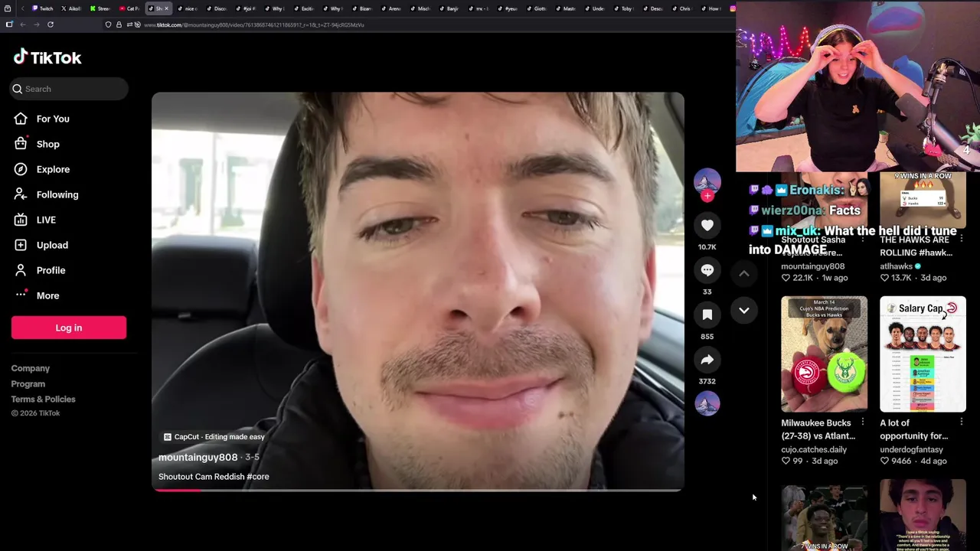Click the A lot of opportunity for... title
The image size is (980, 551).
click(913, 429)
